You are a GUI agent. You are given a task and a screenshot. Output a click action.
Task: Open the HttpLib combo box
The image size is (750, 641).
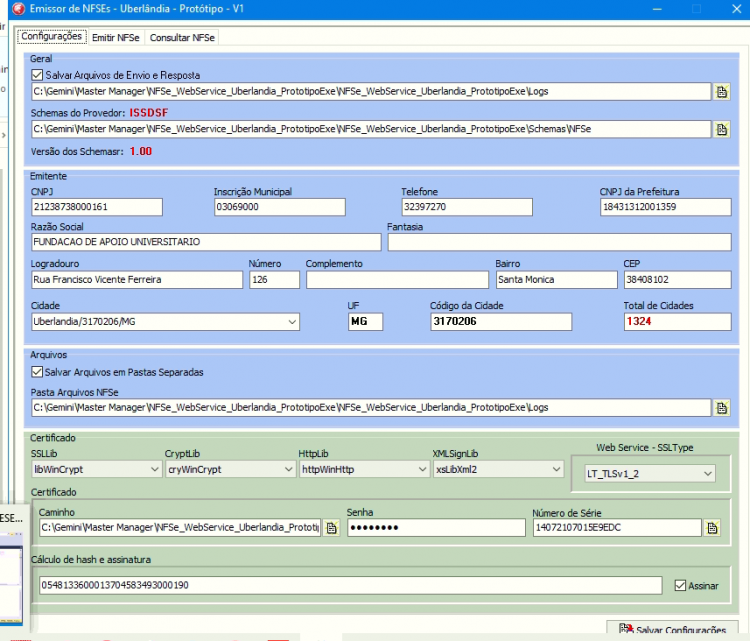[422, 469]
